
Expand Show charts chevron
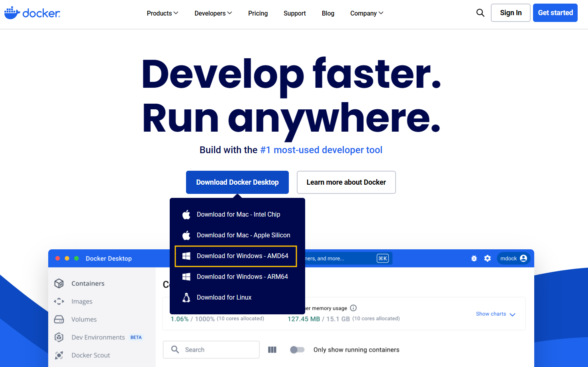pos(513,314)
